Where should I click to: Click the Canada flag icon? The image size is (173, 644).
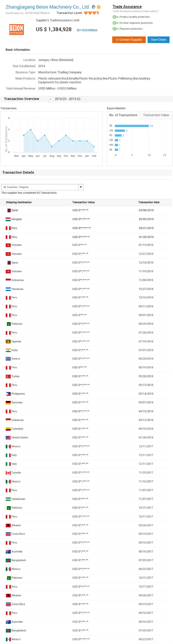click(8, 473)
